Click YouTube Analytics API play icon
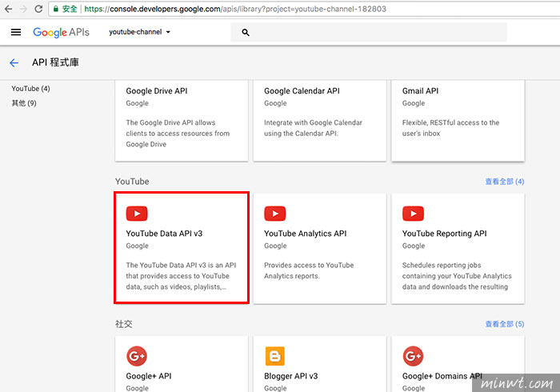The width and height of the screenshot is (560, 392). pyautogui.click(x=274, y=214)
